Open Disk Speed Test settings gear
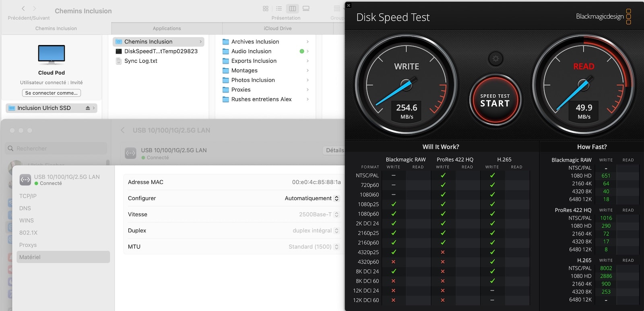The height and width of the screenshot is (311, 644). coord(495,59)
